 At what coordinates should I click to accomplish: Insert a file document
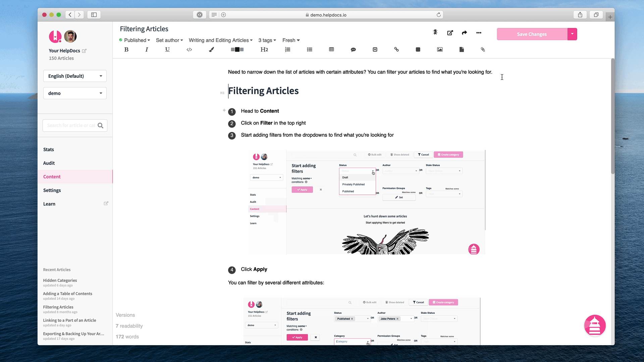point(462,50)
